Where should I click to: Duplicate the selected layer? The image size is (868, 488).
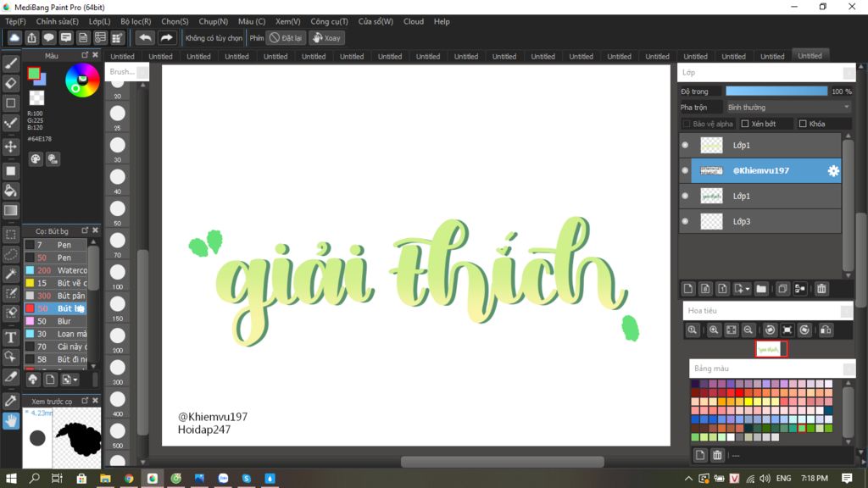coord(782,289)
